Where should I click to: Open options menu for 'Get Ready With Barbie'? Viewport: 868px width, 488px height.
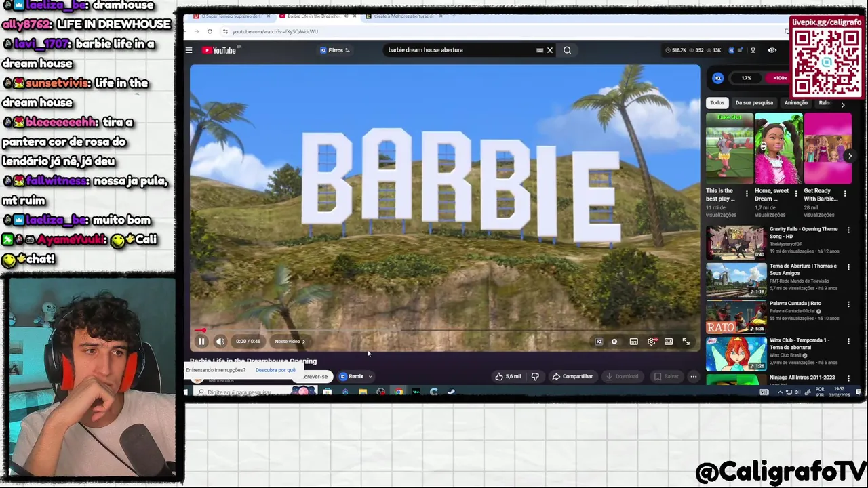[x=845, y=194]
